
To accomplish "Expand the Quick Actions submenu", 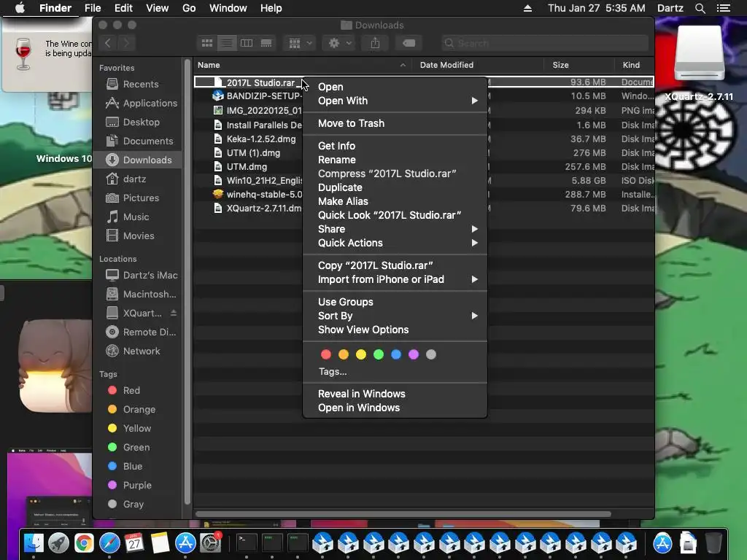I will click(x=395, y=242).
